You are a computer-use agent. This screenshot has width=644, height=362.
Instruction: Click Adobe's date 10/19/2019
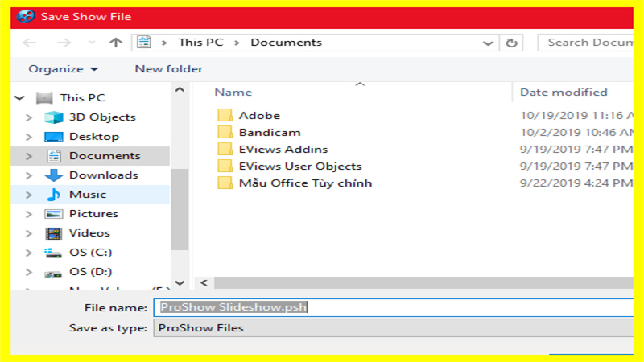pyautogui.click(x=576, y=115)
